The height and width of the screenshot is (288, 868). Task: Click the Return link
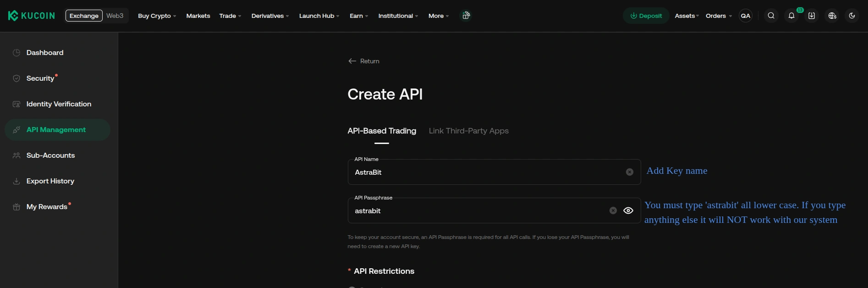coord(369,61)
